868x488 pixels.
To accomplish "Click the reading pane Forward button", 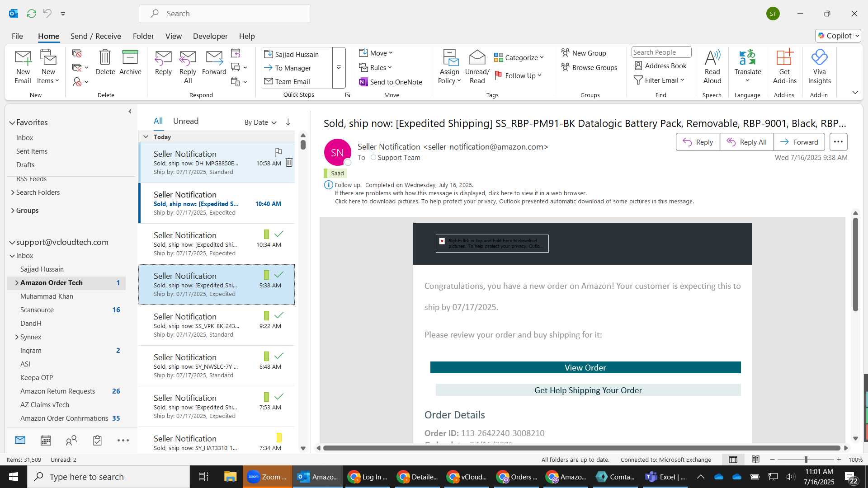I will tap(799, 142).
